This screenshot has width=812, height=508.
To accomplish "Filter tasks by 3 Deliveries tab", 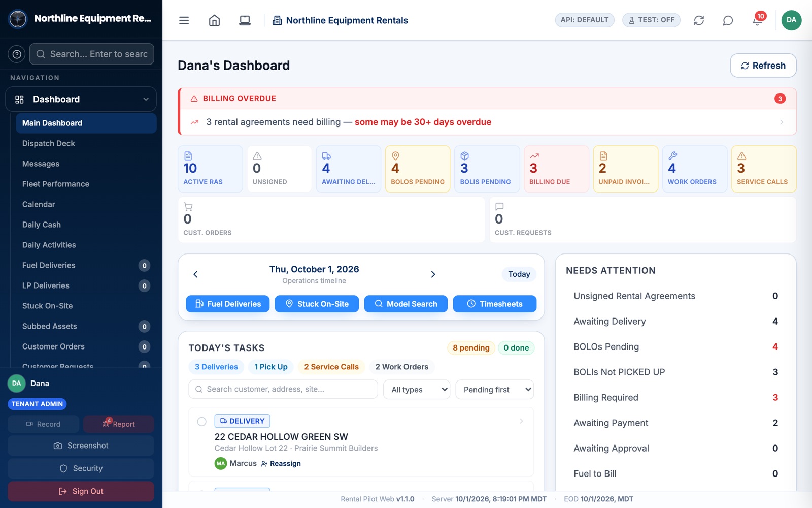I will point(216,367).
